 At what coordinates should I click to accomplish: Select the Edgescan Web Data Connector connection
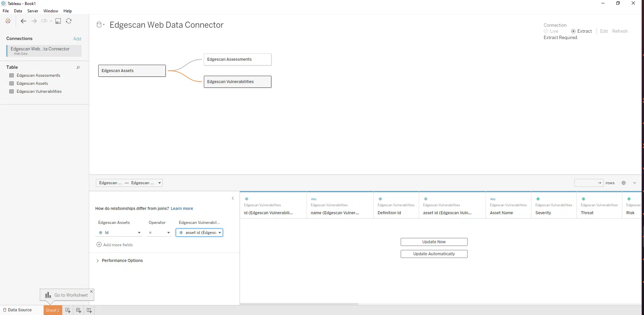tap(44, 51)
